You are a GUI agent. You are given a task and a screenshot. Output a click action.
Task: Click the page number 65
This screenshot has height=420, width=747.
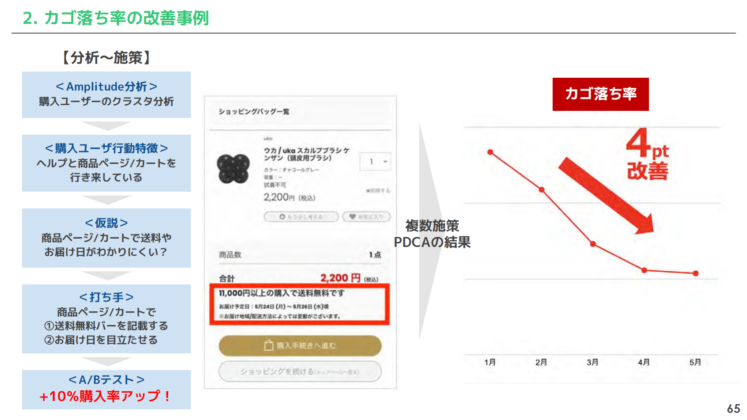click(734, 409)
